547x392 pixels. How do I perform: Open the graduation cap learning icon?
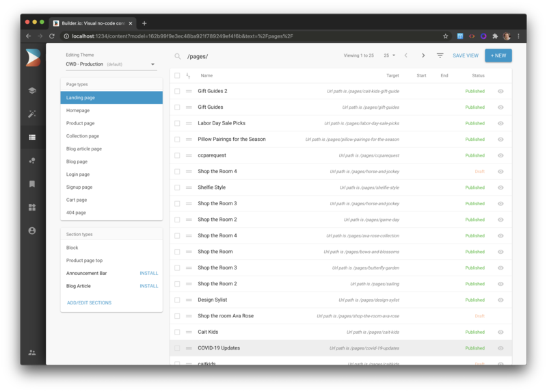point(32,91)
